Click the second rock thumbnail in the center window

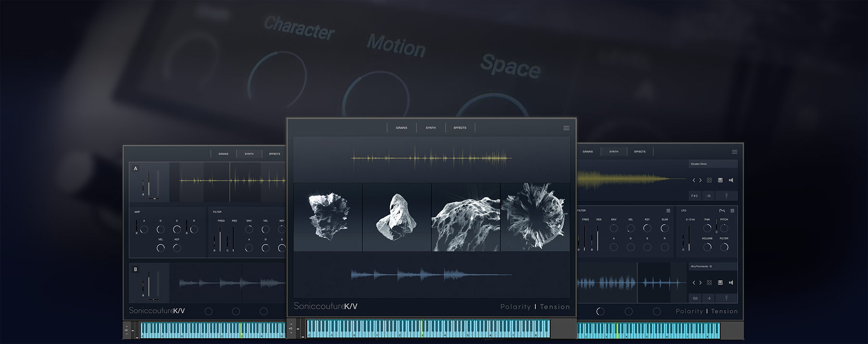pyautogui.click(x=397, y=217)
